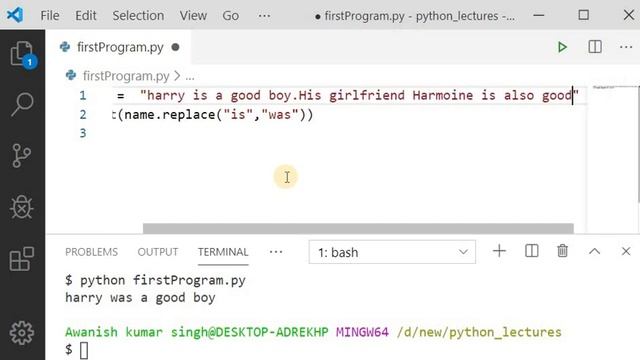
Task: Click line number 3 in the gutter
Action: pyautogui.click(x=83, y=133)
